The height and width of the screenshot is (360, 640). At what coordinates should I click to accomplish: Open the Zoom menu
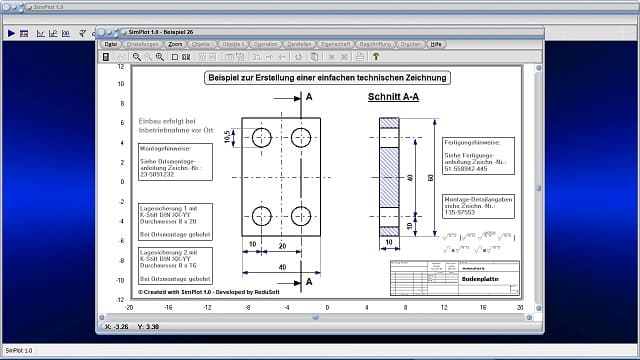coord(175,44)
